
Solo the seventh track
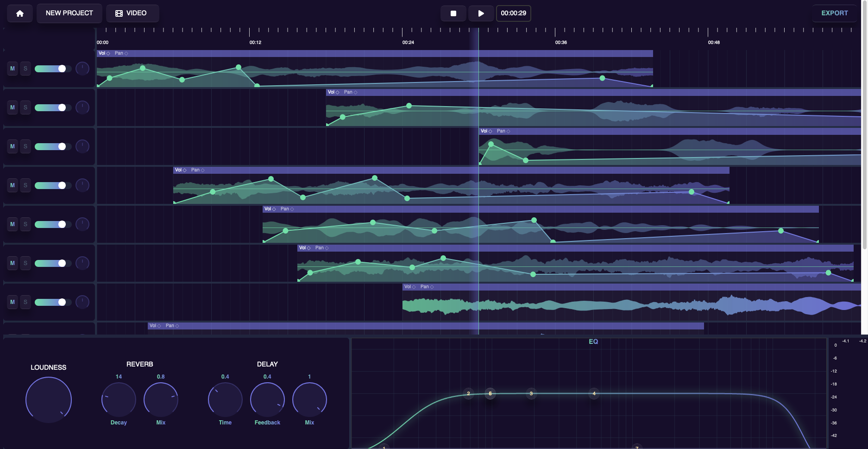[25, 302]
